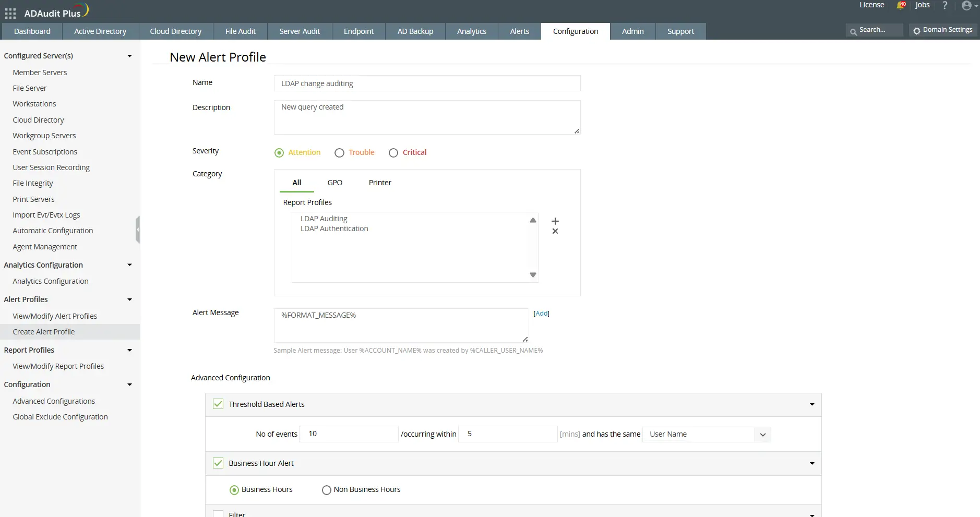Open the help question mark icon

point(945,6)
